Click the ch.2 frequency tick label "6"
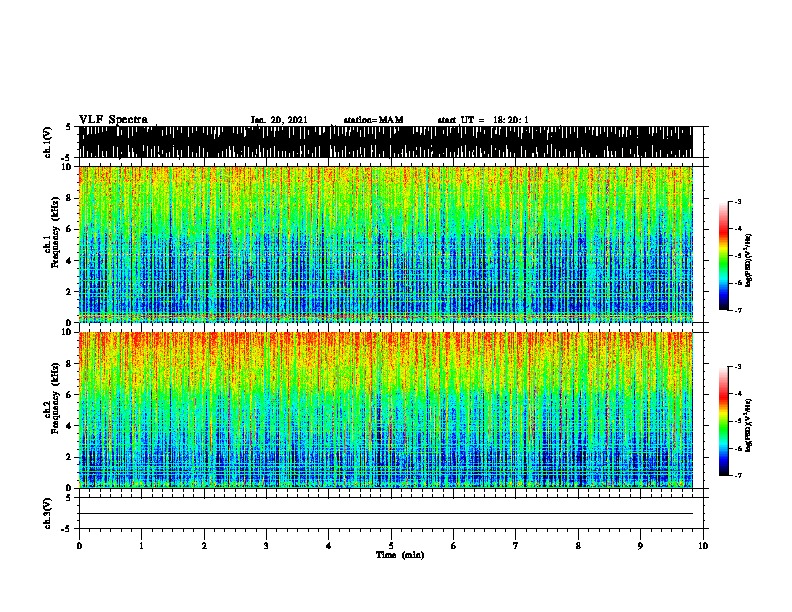This screenshot has height=612, width=792. (x=70, y=395)
